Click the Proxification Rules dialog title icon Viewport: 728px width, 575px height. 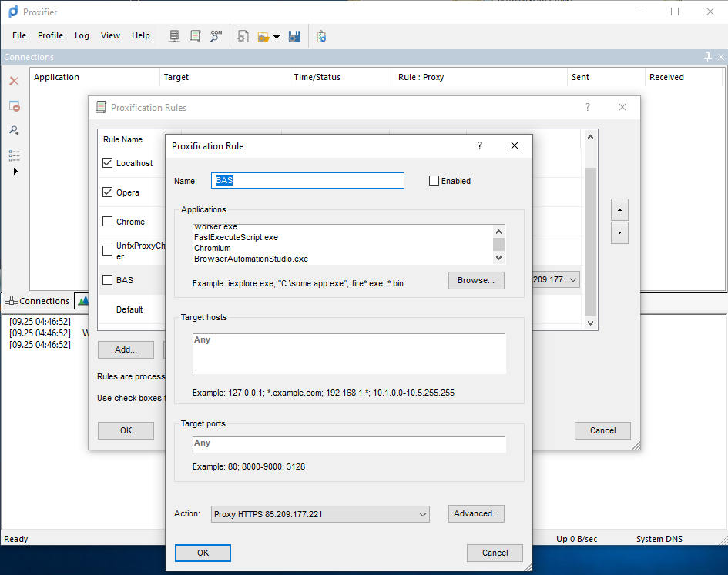[101, 107]
